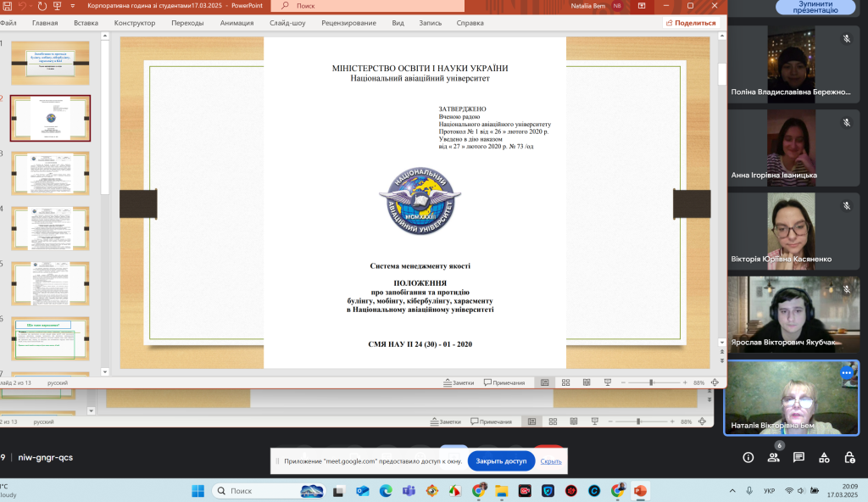Switch to the Слайд-шоу ribbon tab
The image size is (868, 502).
[287, 23]
